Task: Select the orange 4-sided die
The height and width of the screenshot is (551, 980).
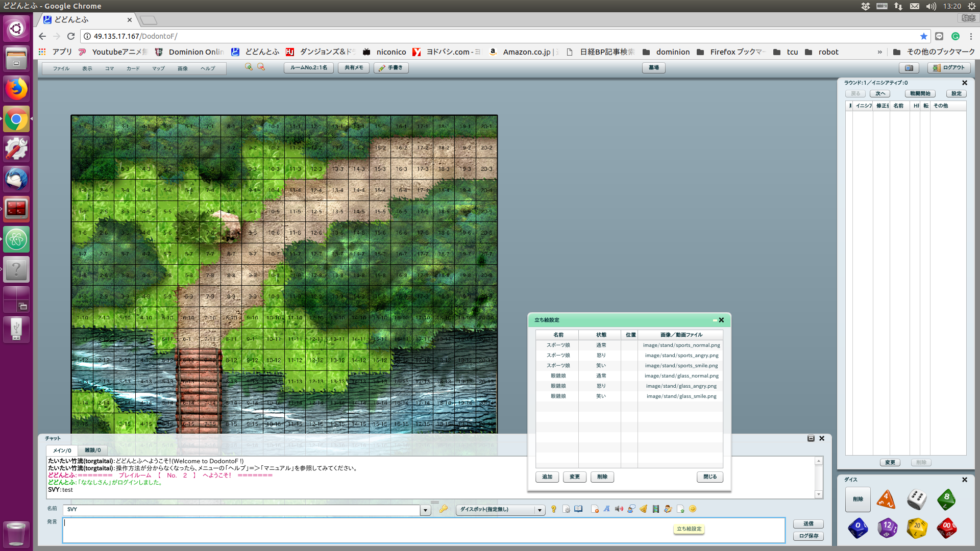Action: (886, 499)
